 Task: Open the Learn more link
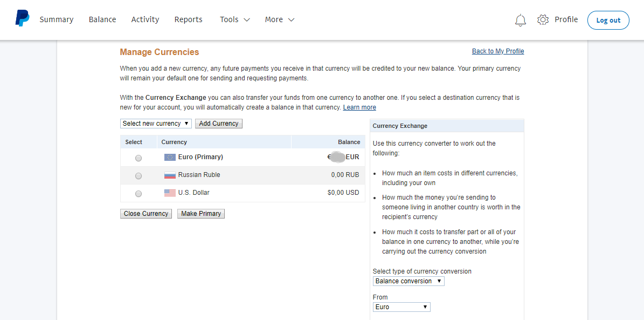point(359,107)
